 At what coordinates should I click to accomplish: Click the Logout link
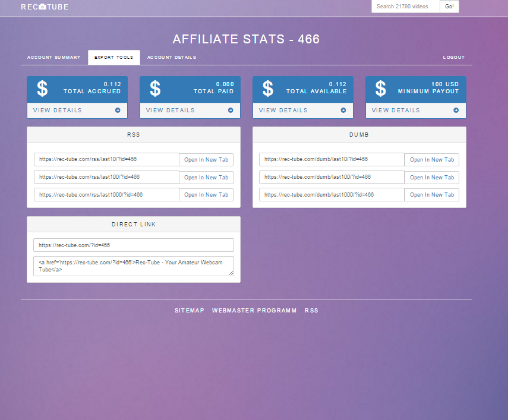tap(453, 57)
